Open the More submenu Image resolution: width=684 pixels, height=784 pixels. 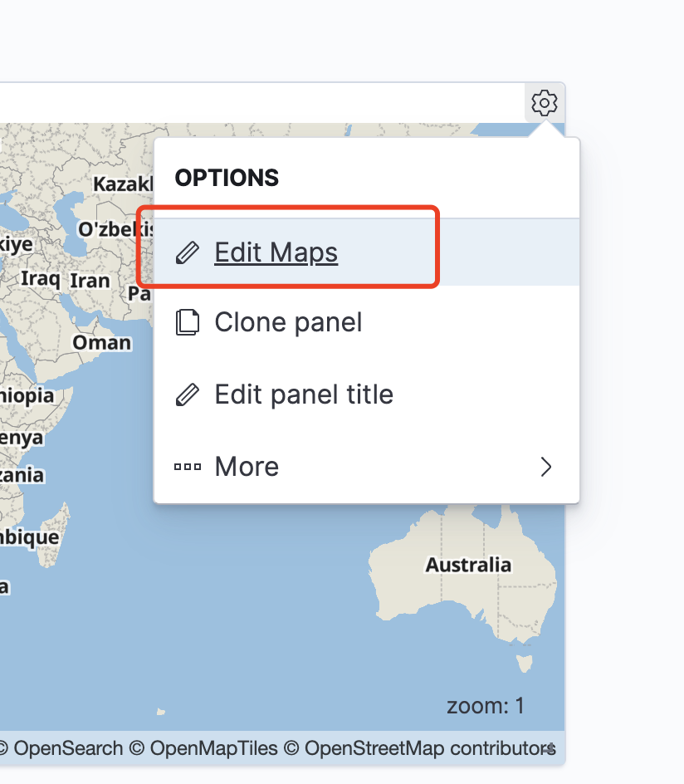tap(247, 466)
